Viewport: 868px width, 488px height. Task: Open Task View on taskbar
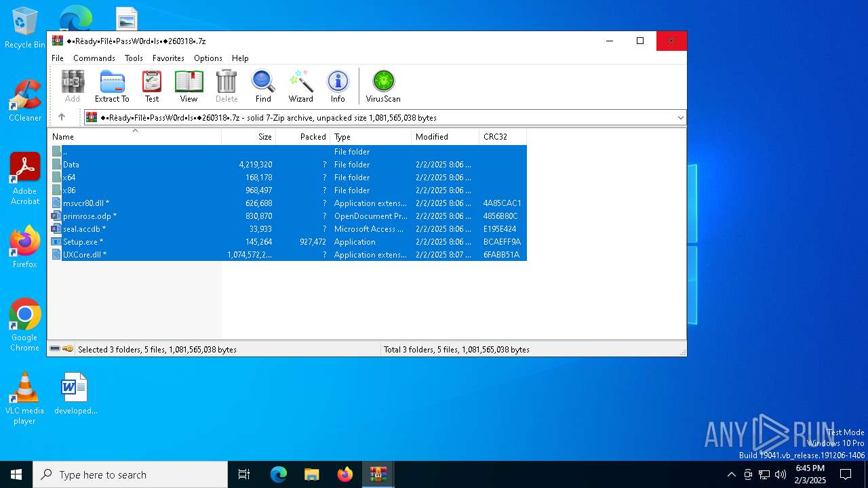(244, 474)
